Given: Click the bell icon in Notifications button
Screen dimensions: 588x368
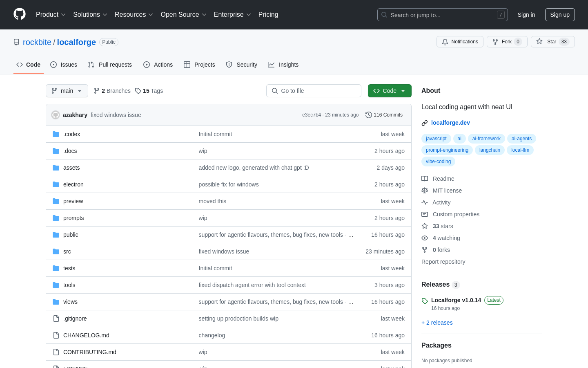Looking at the screenshot, I should click(445, 42).
